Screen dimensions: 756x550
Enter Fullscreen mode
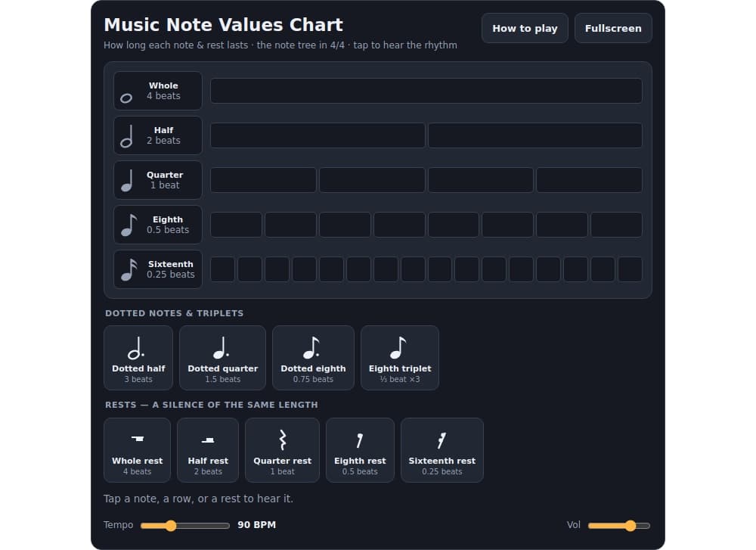613,29
